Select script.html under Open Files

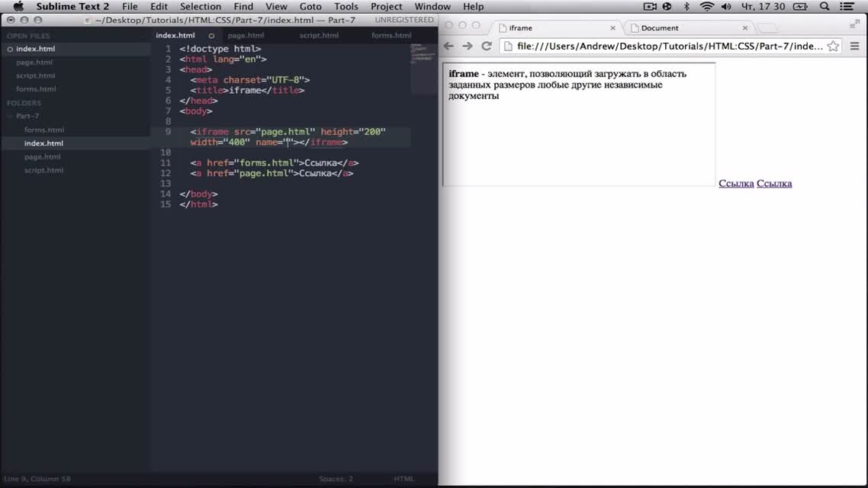[35, 75]
